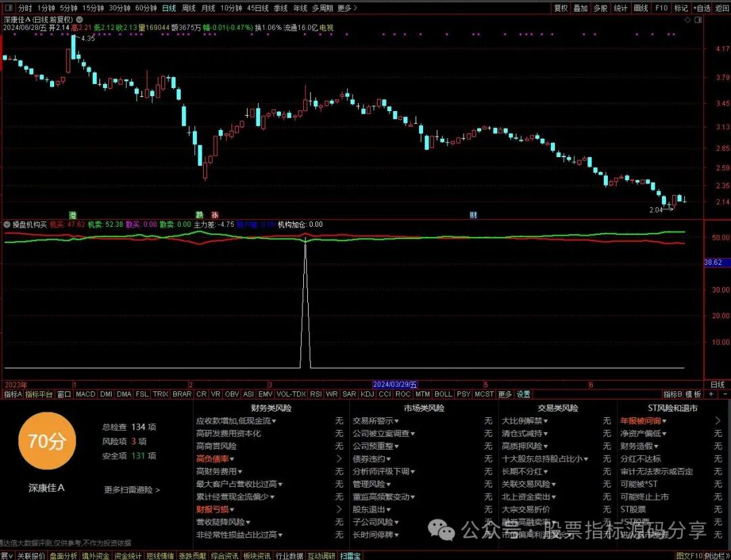Open the 更多 indicators dropdown
This screenshot has height=560, width=731.
coord(504,394)
